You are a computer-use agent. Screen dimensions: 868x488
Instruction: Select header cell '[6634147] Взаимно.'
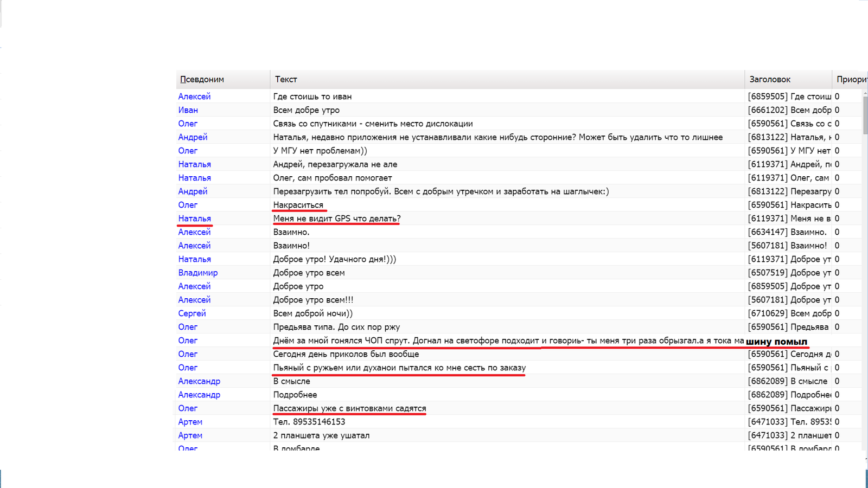[787, 232]
